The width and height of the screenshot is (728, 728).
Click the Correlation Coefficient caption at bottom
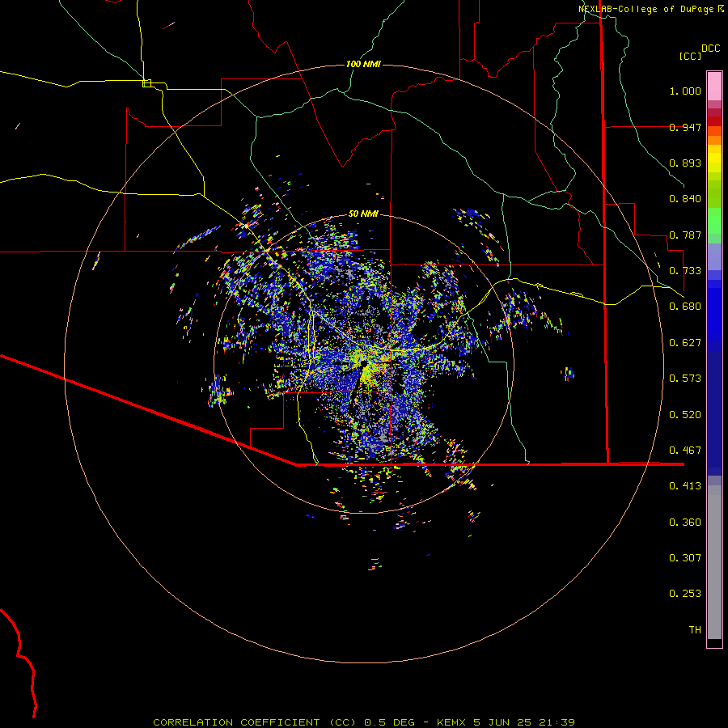click(x=364, y=722)
